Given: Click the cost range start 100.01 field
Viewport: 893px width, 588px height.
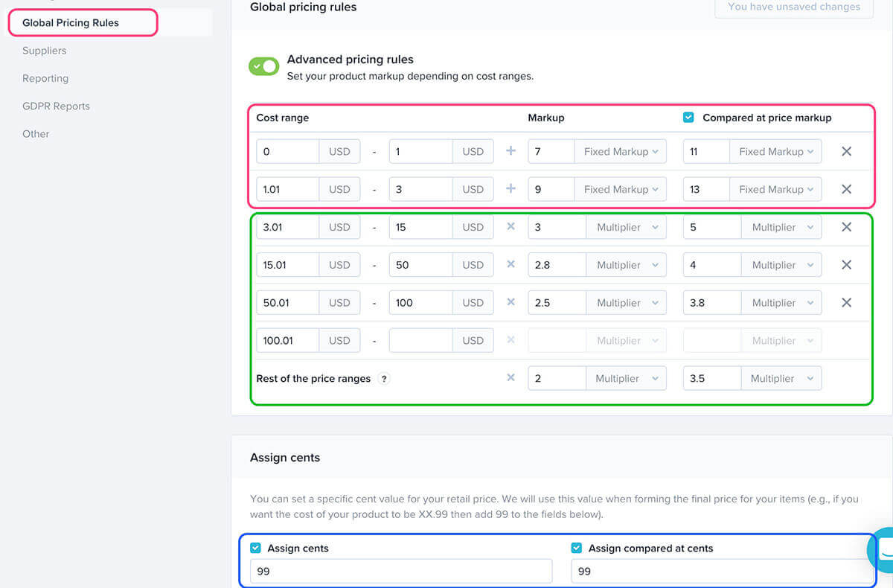Looking at the screenshot, I should click(x=288, y=341).
